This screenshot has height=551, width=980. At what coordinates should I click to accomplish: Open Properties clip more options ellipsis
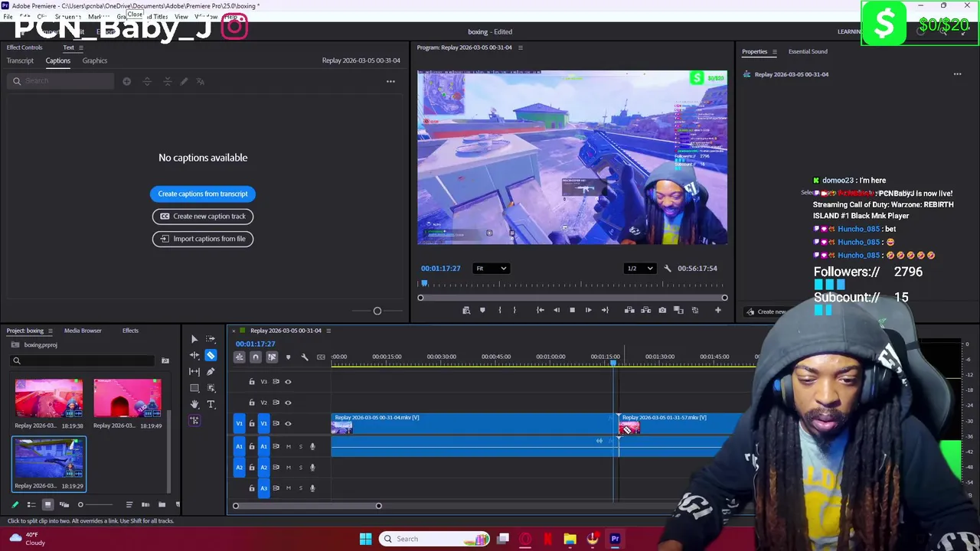pos(957,74)
